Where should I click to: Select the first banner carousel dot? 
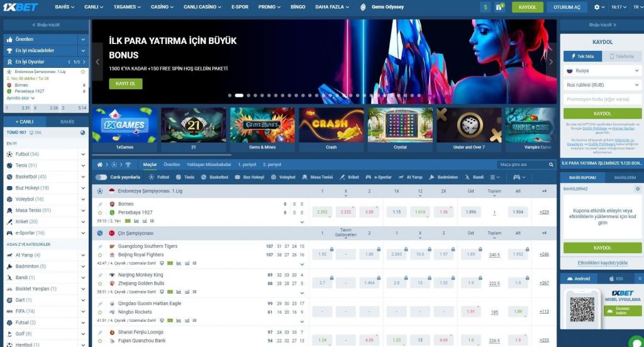(x=230, y=96)
